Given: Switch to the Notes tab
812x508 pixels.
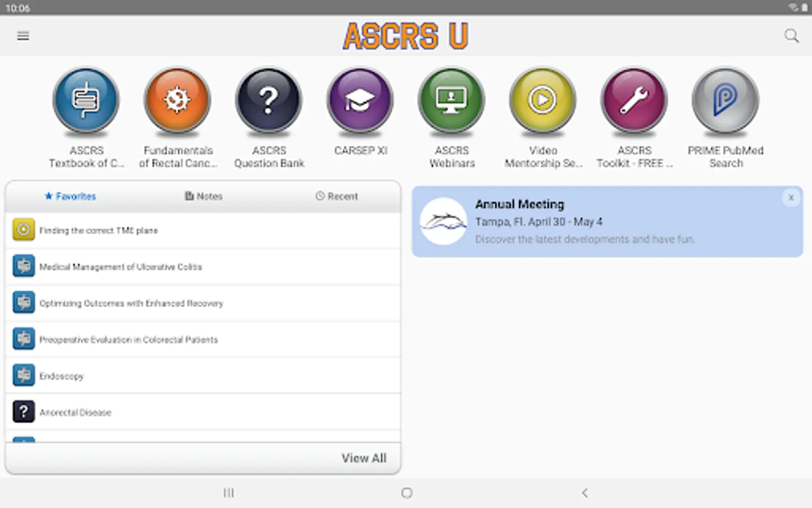Looking at the screenshot, I should (204, 196).
